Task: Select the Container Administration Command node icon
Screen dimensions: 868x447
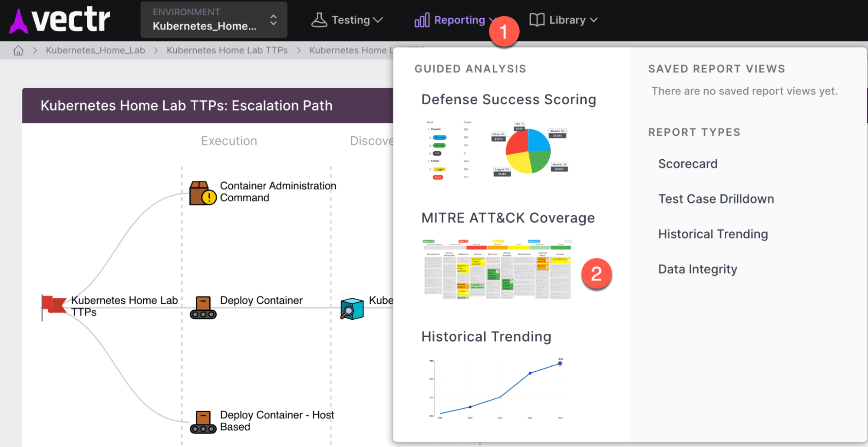Action: tap(203, 193)
